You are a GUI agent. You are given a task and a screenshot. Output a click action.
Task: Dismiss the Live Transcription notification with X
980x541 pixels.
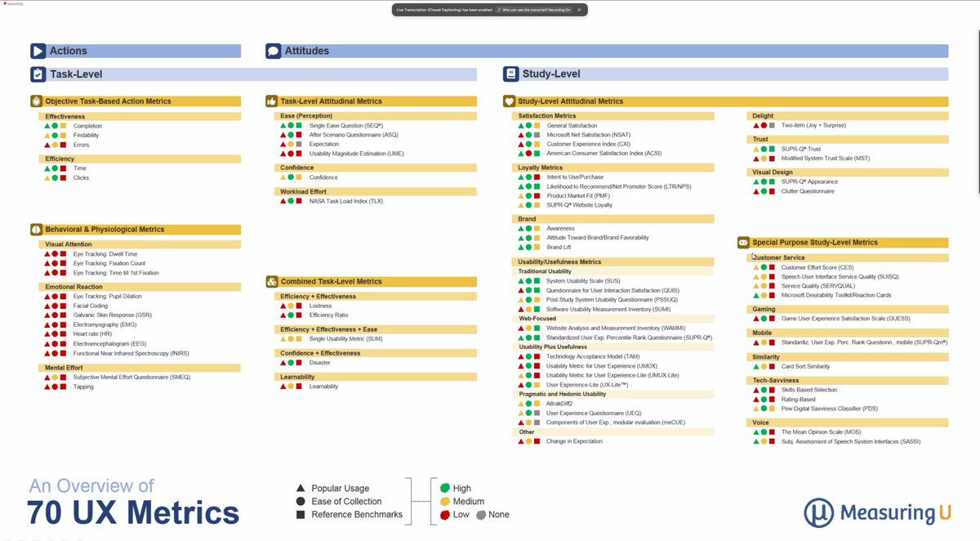579,10
